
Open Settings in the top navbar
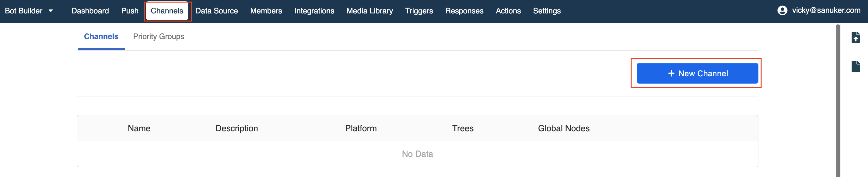(x=547, y=11)
